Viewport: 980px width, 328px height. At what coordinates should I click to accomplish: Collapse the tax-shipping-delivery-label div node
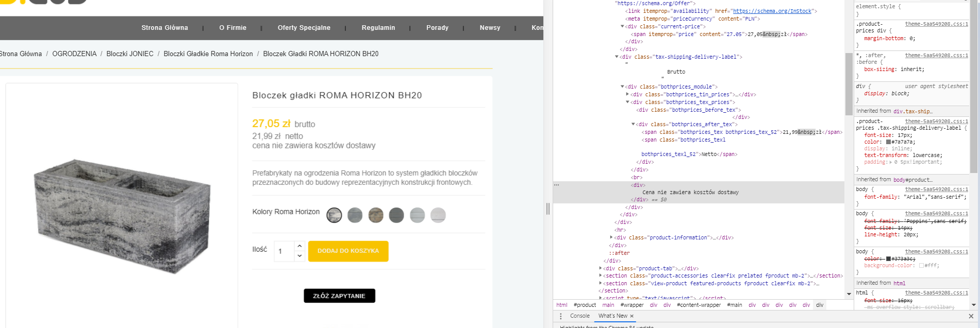617,57
